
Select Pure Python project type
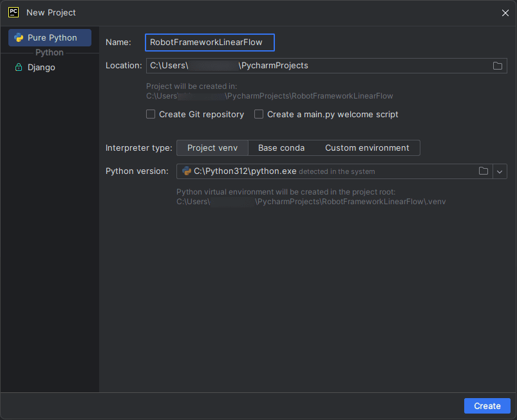tap(50, 37)
